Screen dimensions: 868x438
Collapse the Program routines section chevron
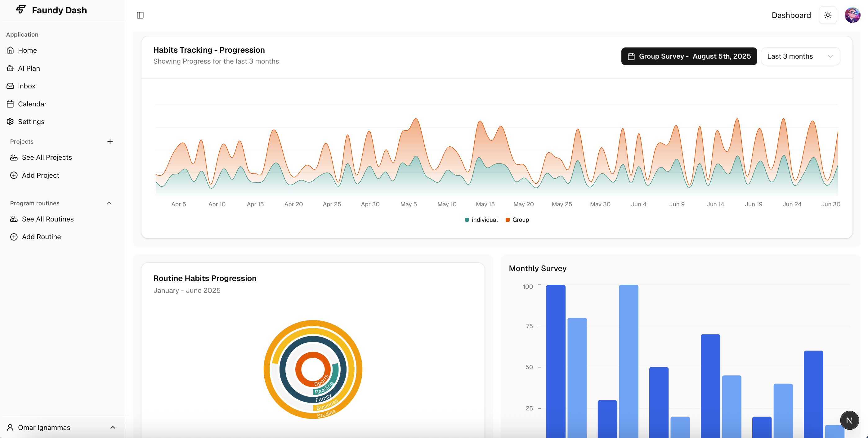click(109, 203)
